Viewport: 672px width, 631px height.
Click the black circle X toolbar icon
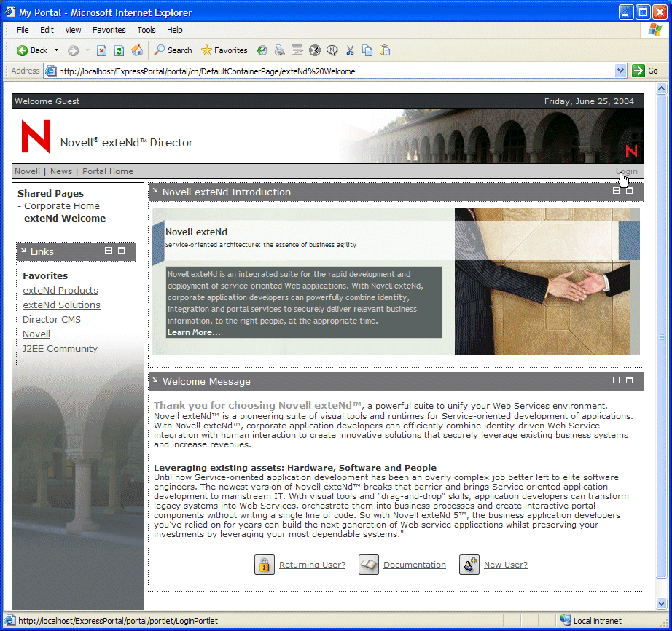(315, 50)
